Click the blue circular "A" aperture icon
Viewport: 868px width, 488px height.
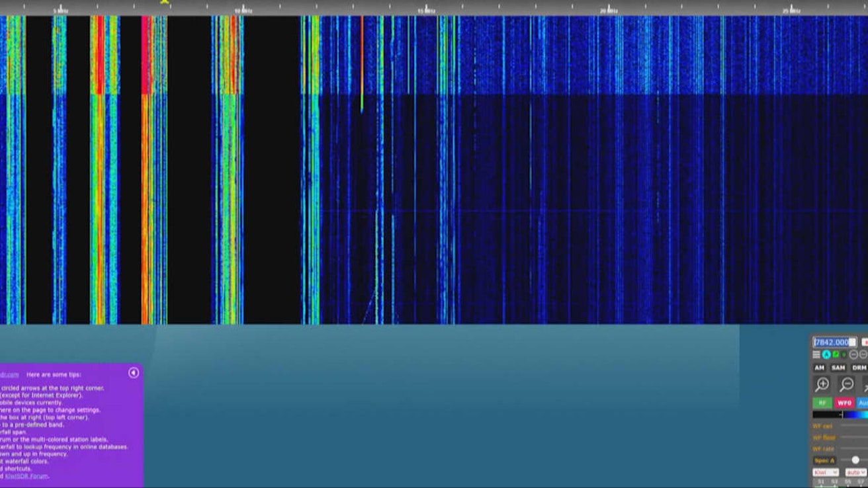(826, 354)
